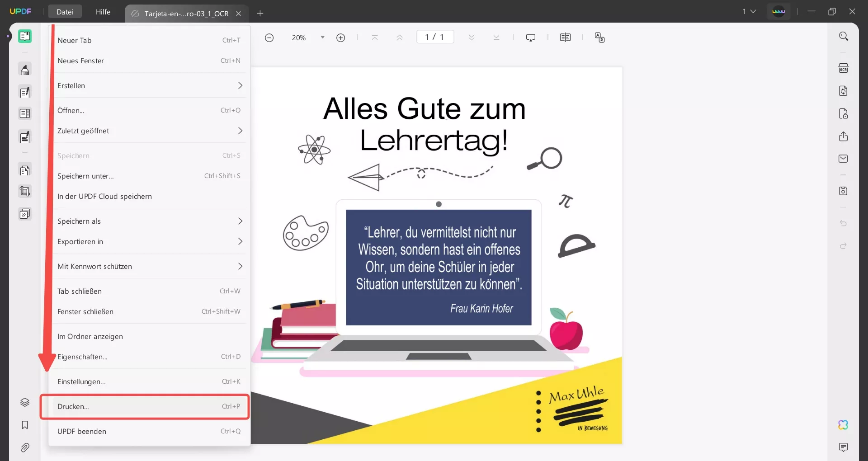
Task: Choose UPDF beenden from the menu
Action: click(x=149, y=431)
